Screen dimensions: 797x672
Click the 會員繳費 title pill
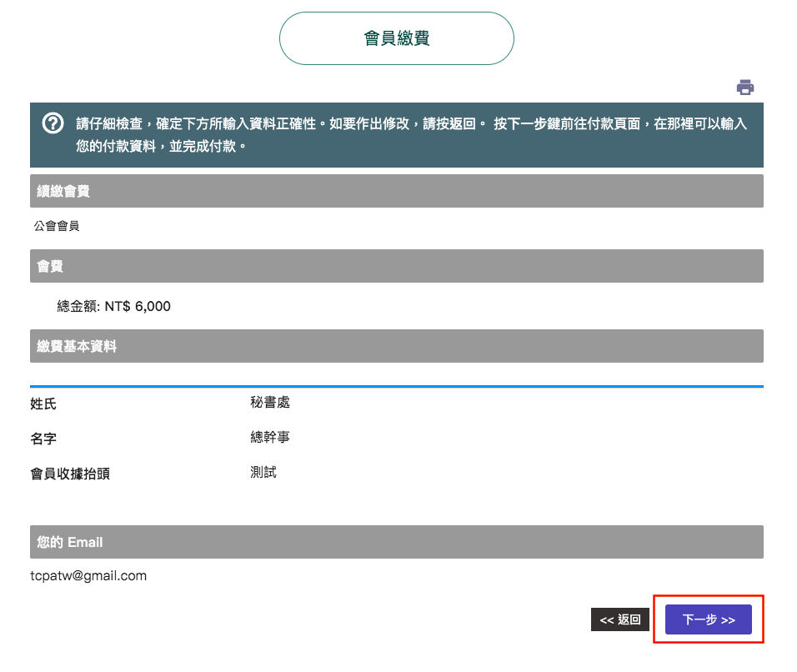click(x=397, y=38)
